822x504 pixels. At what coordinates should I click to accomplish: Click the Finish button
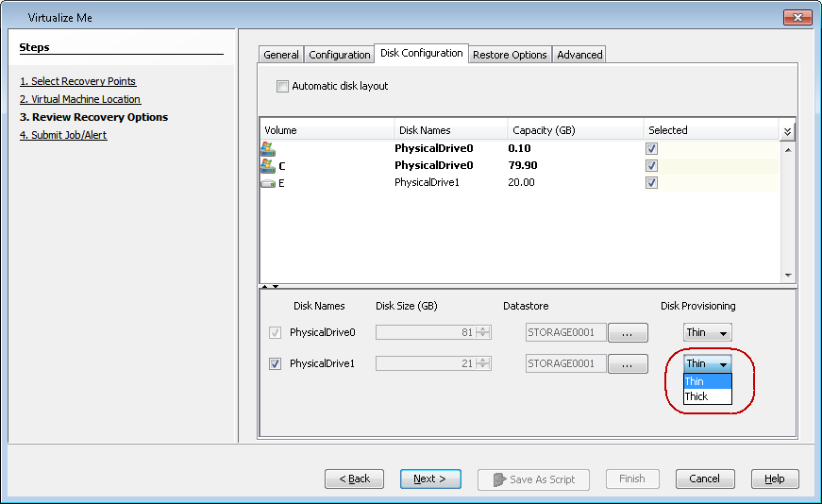pyautogui.click(x=632, y=479)
